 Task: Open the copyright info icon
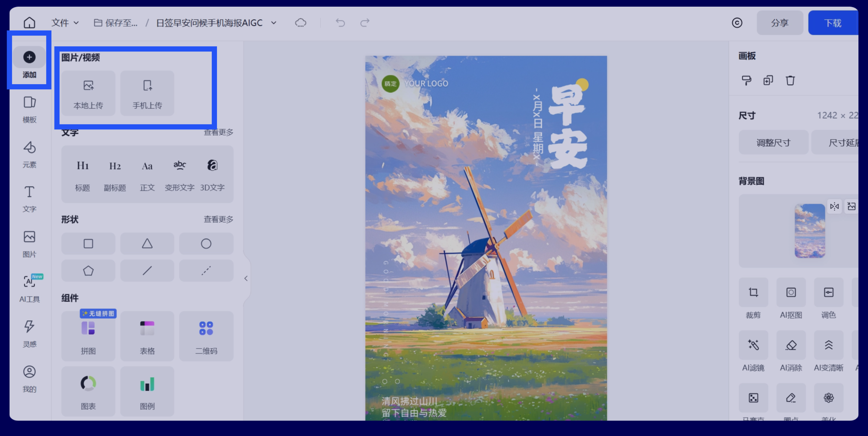pyautogui.click(x=737, y=23)
